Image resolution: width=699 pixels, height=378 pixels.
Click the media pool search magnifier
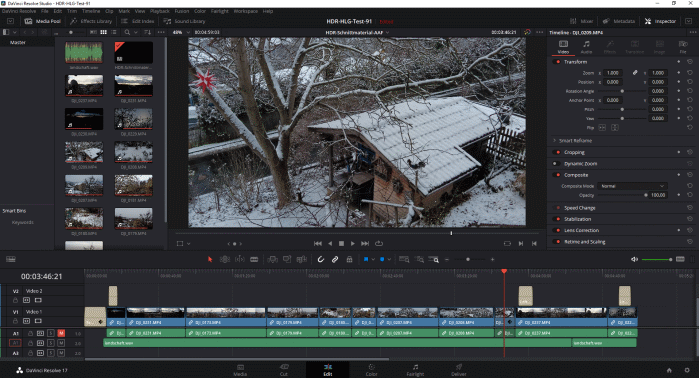127,33
